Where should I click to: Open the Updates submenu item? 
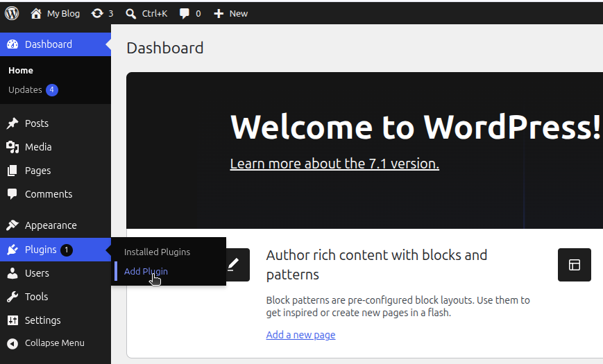point(25,90)
